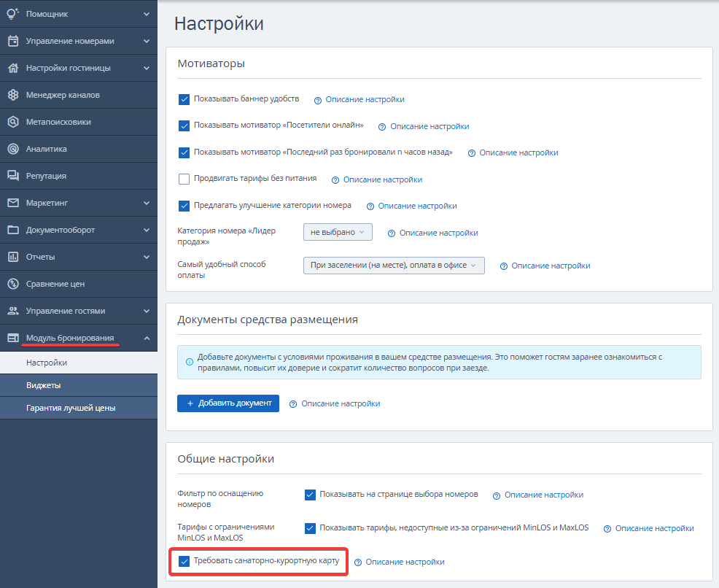Toggle «Посетители онлайн» motivator checkbox
Image resolution: width=719 pixels, height=588 pixels.
click(184, 125)
